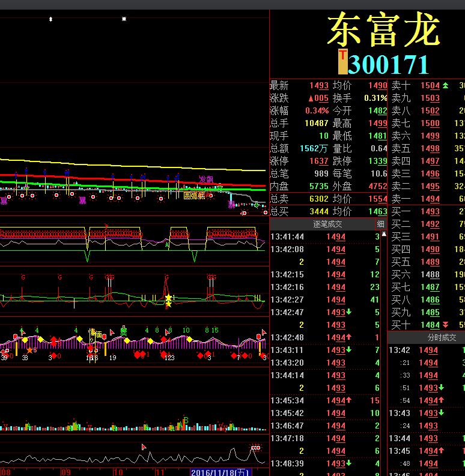Click the date label 2016/11/18(五)
This screenshot has width=465, height=476.
point(220,472)
